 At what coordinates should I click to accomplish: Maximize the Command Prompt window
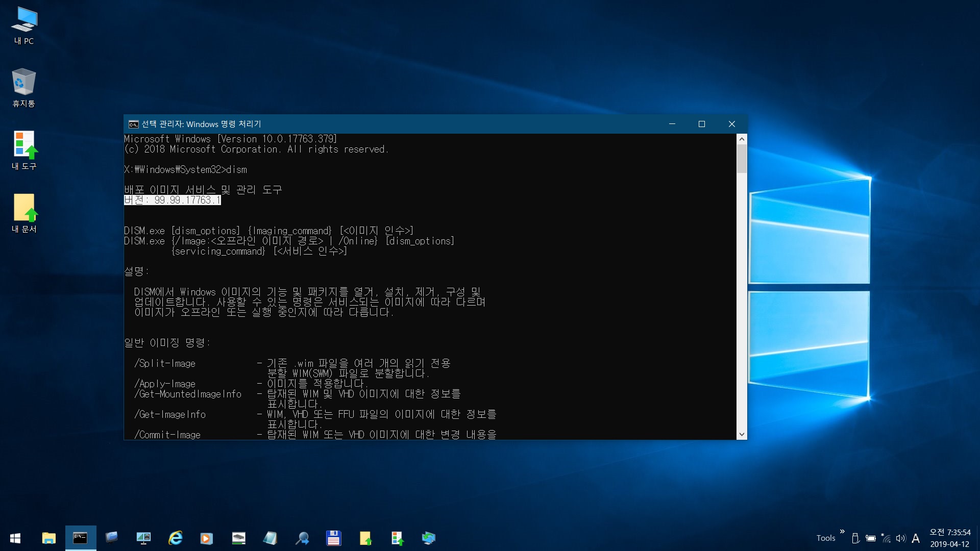click(x=702, y=124)
